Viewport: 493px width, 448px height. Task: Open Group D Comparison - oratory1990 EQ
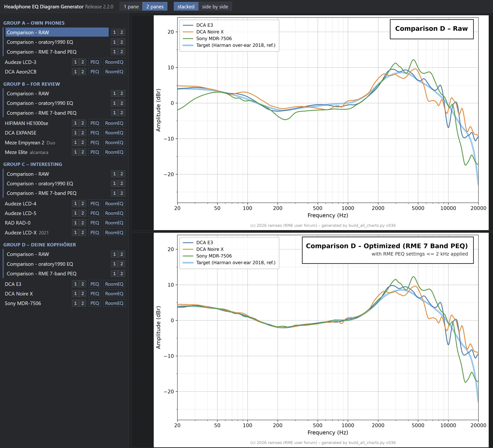pos(57,264)
